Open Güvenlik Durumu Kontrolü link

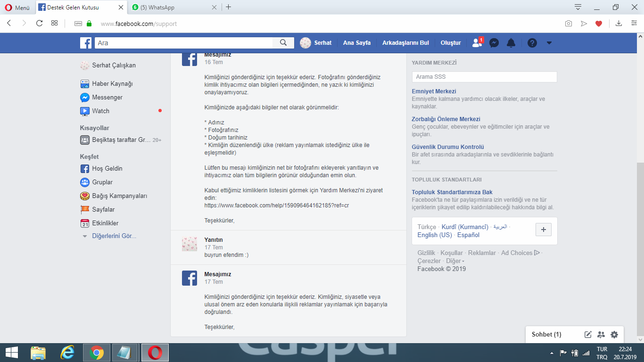[x=448, y=147]
